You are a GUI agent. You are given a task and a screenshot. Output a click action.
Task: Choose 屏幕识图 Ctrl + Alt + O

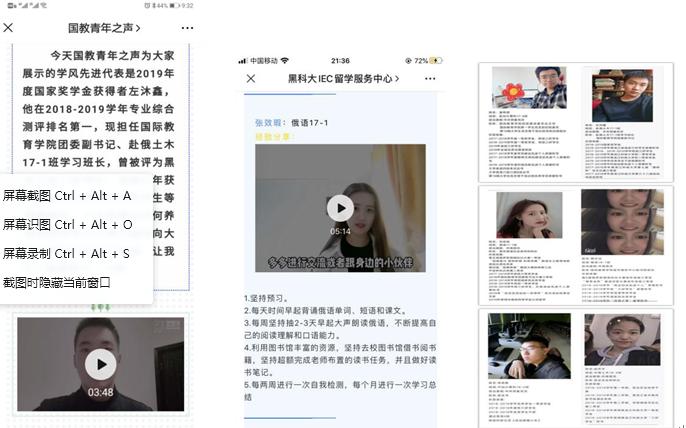[67, 224]
